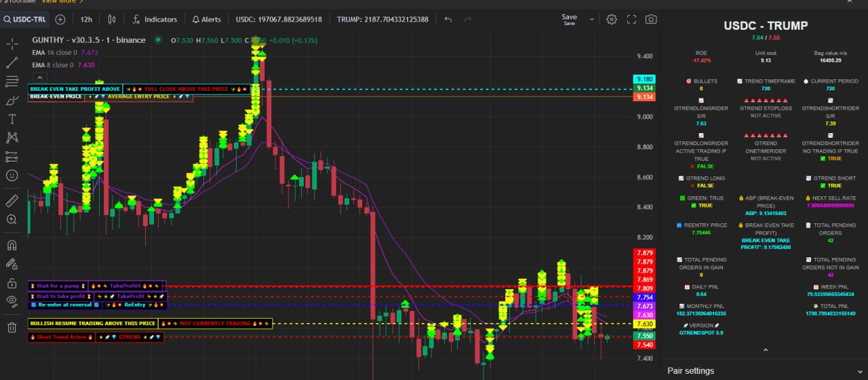The width and height of the screenshot is (868, 380).
Task: Expand the Pair settings section
Action: [x=765, y=370]
